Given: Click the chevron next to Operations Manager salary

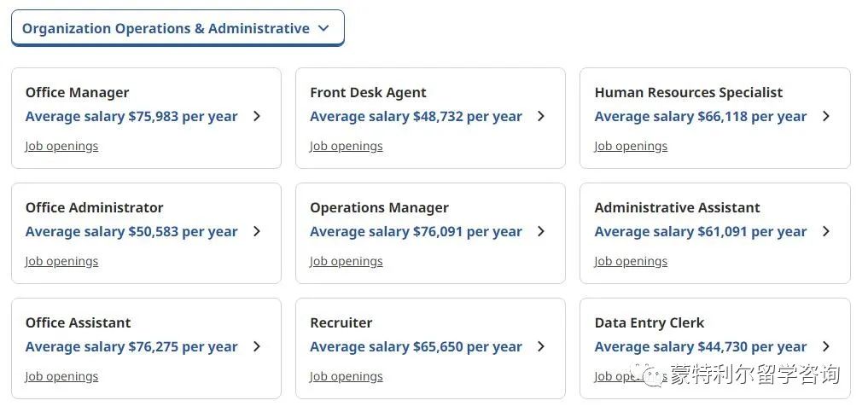Looking at the screenshot, I should [x=541, y=231].
